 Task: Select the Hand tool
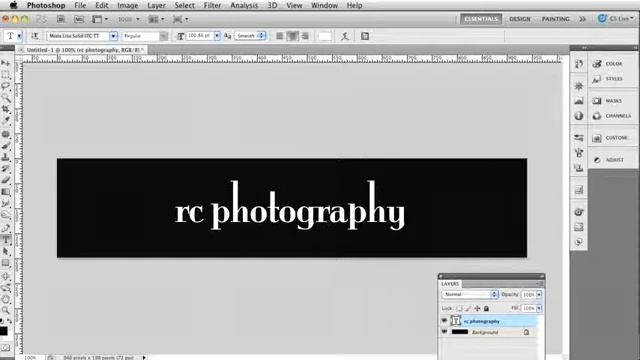(x=5, y=300)
